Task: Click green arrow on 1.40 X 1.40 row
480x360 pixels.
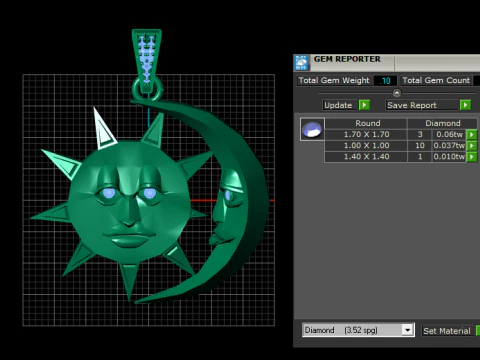Action: [x=472, y=157]
